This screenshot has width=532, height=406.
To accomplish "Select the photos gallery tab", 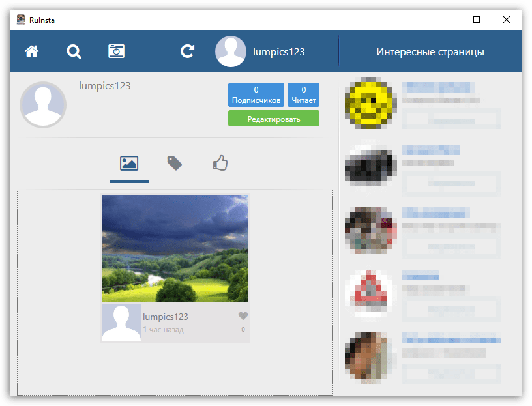I will pyautogui.click(x=129, y=163).
